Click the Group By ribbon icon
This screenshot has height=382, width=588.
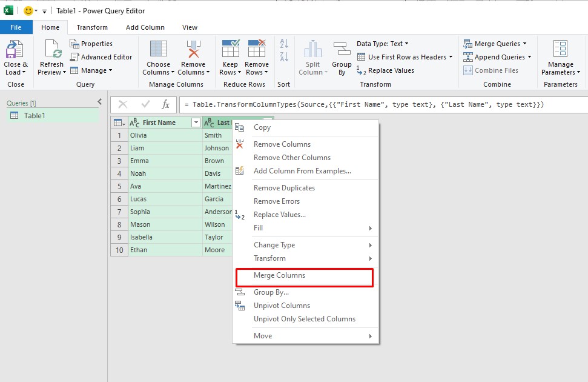coord(342,50)
